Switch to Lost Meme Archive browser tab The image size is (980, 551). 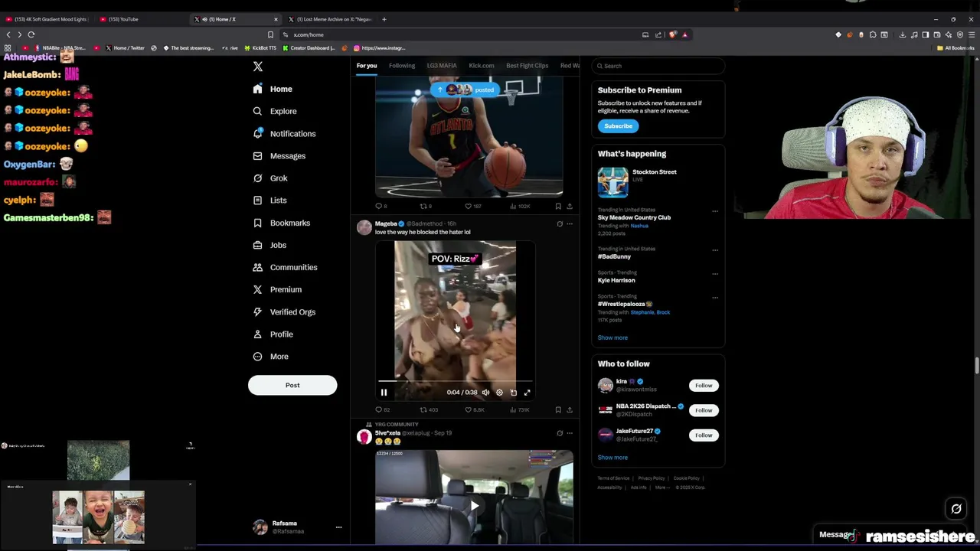[331, 19]
